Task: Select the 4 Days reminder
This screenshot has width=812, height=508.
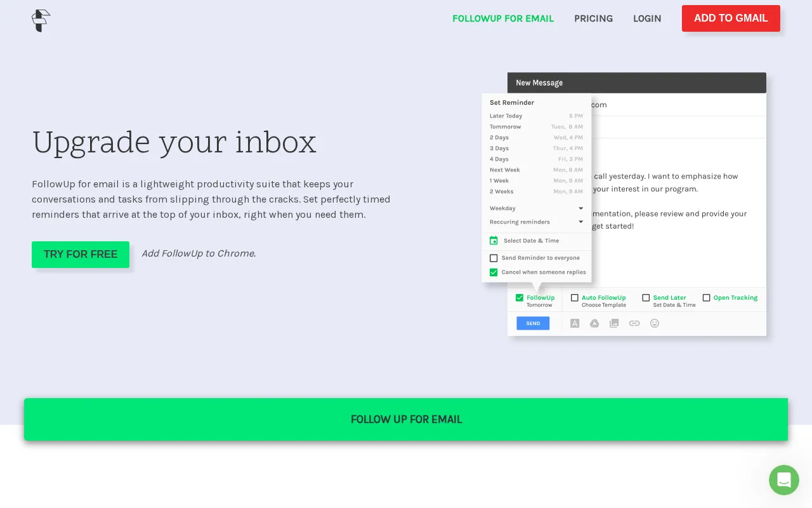Action: pyautogui.click(x=537, y=159)
